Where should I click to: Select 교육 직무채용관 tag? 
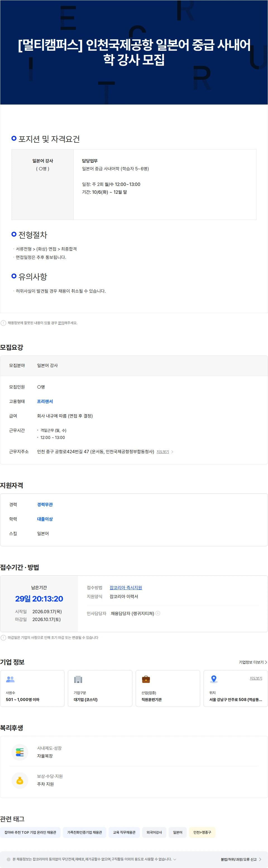tap(124, 832)
